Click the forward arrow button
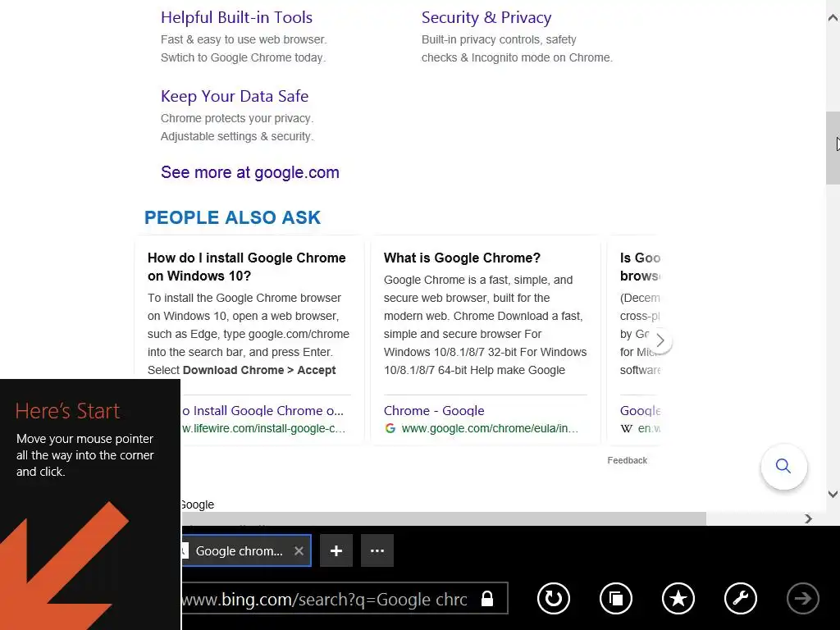Image resolution: width=840 pixels, height=630 pixels. (802, 598)
